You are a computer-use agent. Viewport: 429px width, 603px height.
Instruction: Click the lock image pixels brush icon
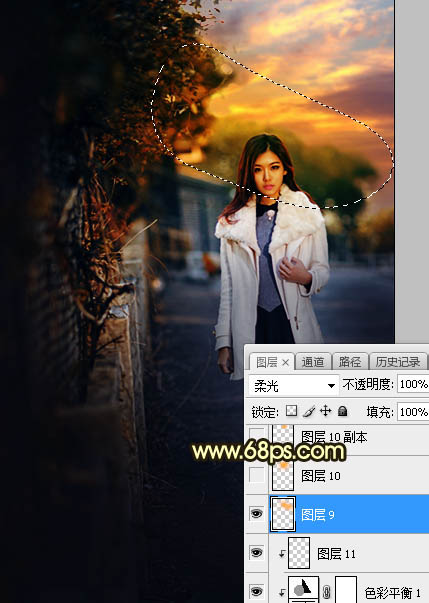309,411
